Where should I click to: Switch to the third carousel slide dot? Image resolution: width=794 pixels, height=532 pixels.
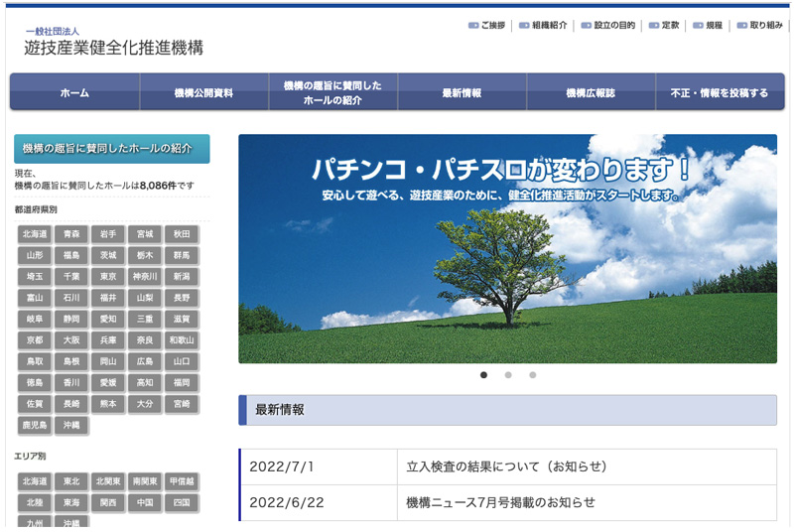coord(532,375)
